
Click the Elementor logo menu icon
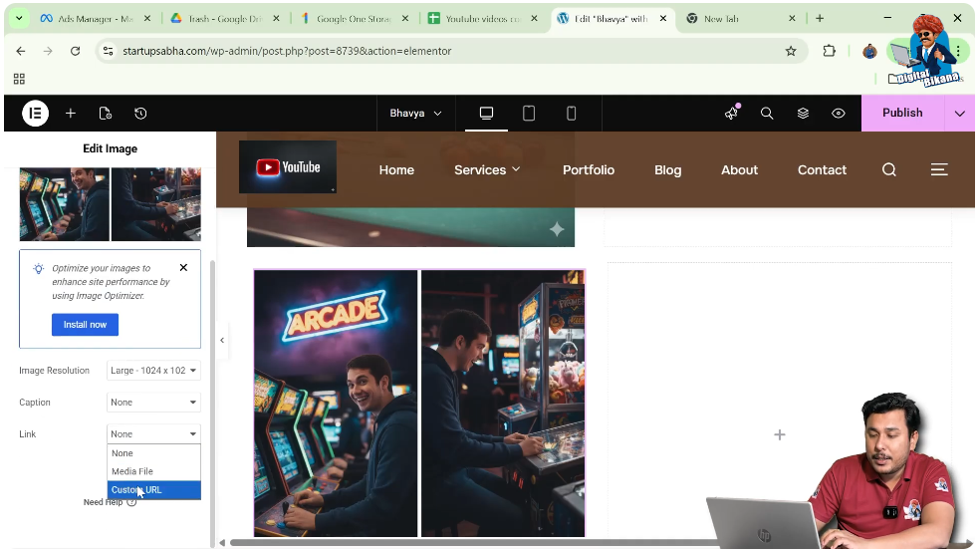point(35,114)
